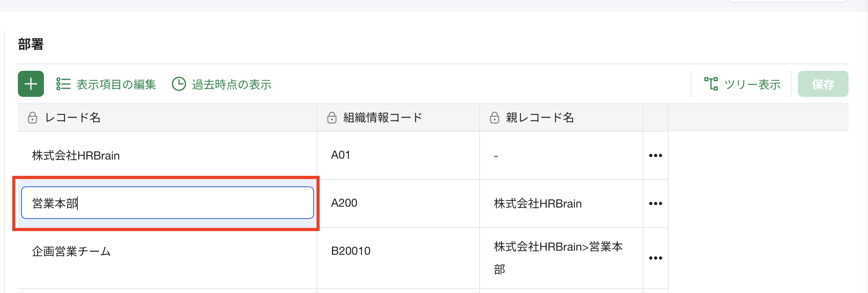This screenshot has width=868, height=293.
Task: Open 表示項目の編集 list icon
Action: [x=63, y=84]
